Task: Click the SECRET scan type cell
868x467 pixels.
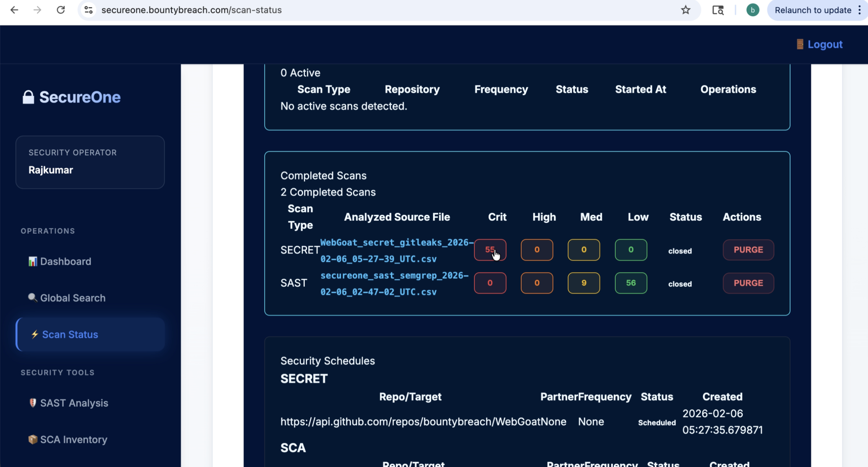Action: pyautogui.click(x=300, y=250)
